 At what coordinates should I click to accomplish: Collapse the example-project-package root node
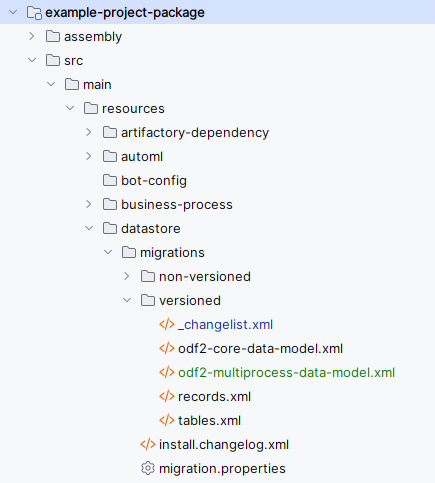[x=13, y=12]
